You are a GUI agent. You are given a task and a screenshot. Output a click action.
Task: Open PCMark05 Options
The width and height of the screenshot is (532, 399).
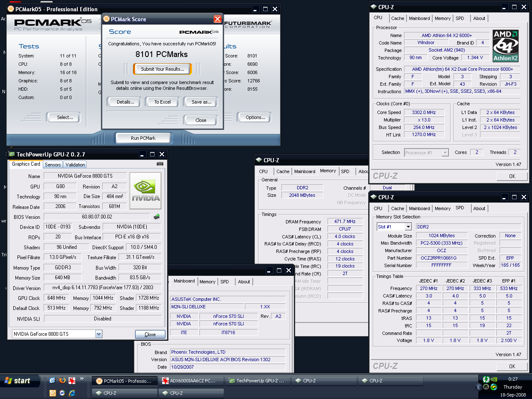point(255,117)
